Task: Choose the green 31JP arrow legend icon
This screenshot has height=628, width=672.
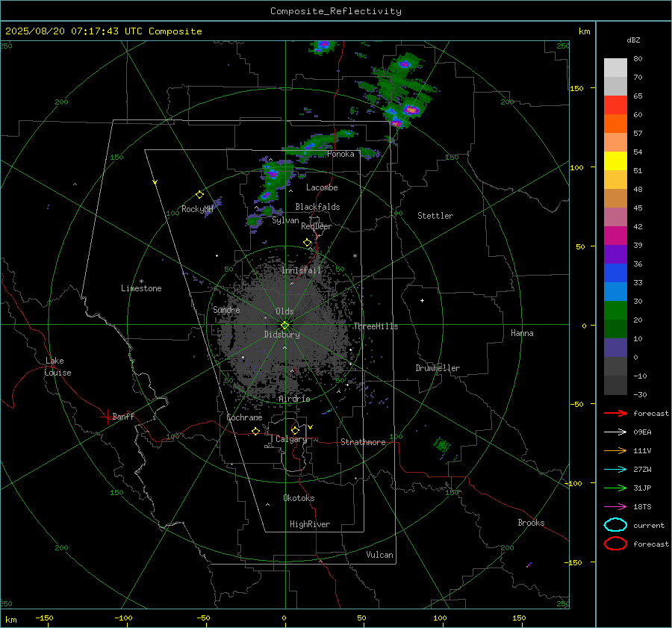Action: pos(615,488)
